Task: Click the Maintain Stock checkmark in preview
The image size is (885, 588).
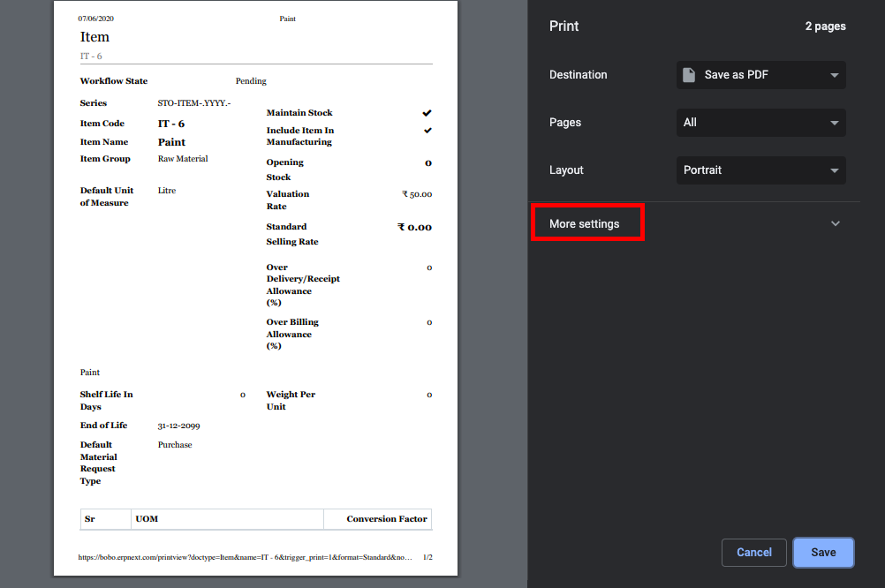Action: (427, 113)
